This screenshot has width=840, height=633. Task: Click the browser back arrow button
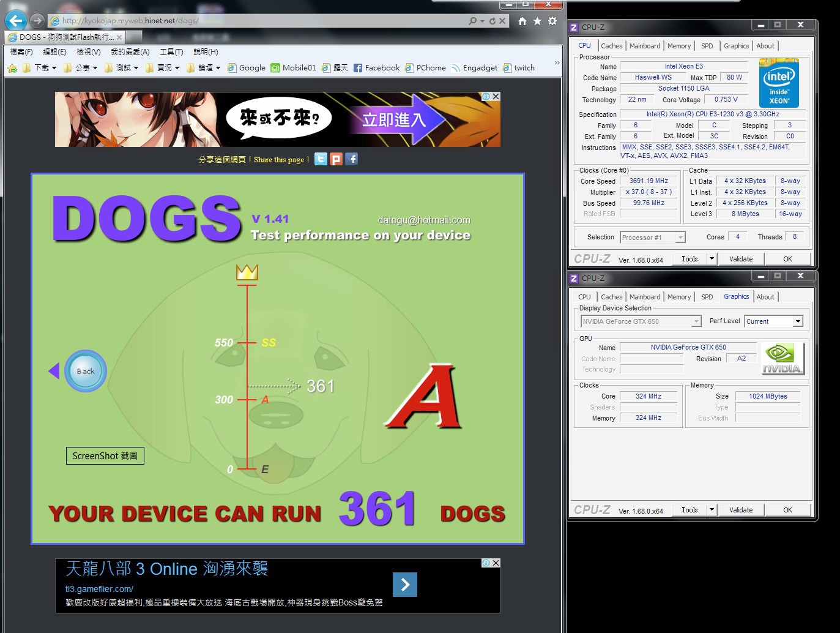point(16,21)
